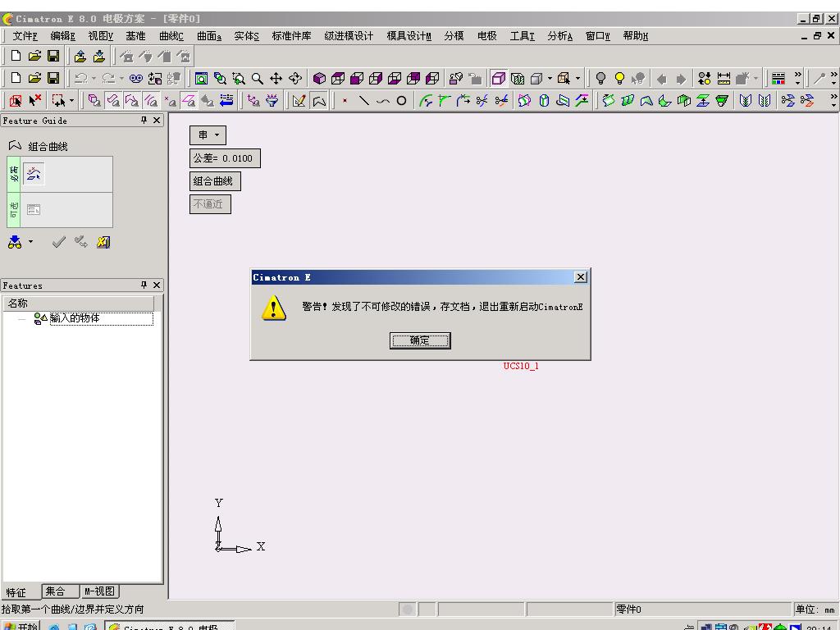This screenshot has height=630, width=840.
Task: Click the cursor with red X icon
Action: [x=34, y=100]
